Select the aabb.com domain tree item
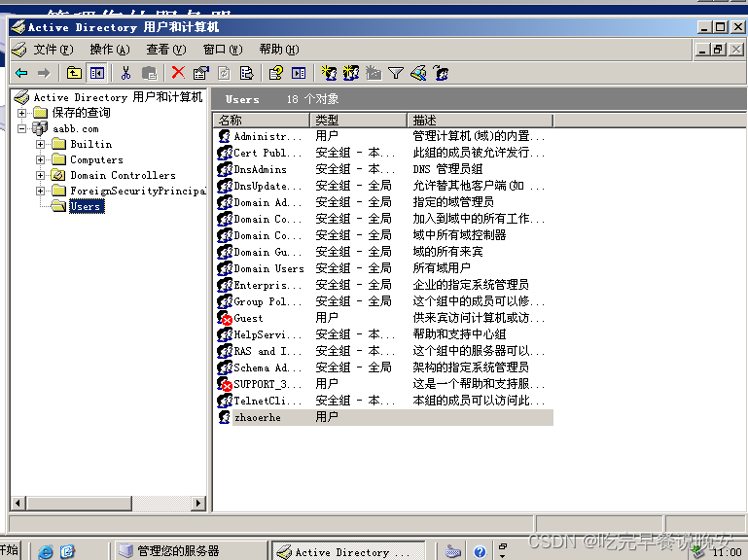 point(75,128)
